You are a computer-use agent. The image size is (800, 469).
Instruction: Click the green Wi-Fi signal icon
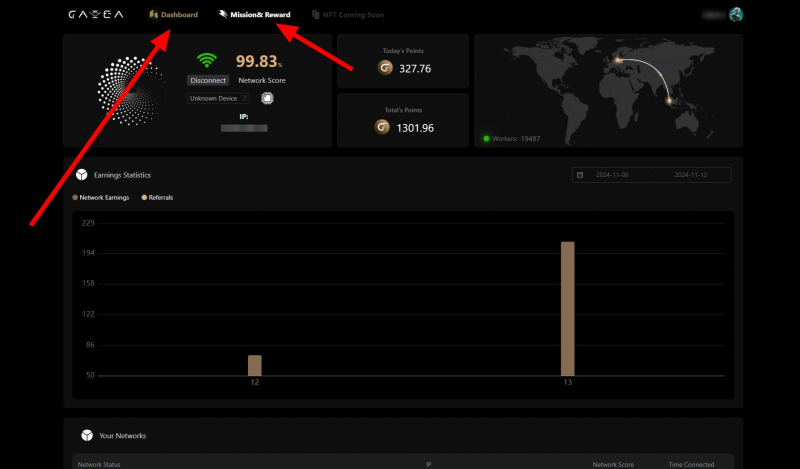pos(208,61)
